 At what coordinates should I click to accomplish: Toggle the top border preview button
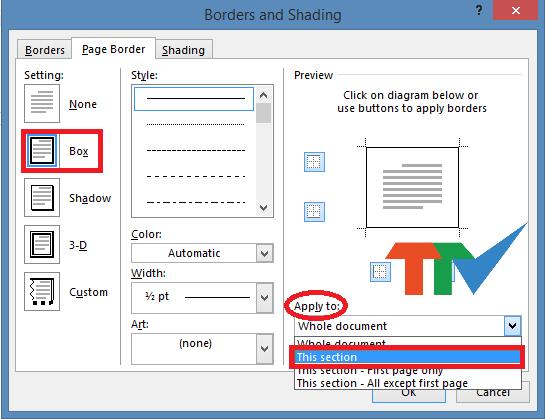point(315,162)
